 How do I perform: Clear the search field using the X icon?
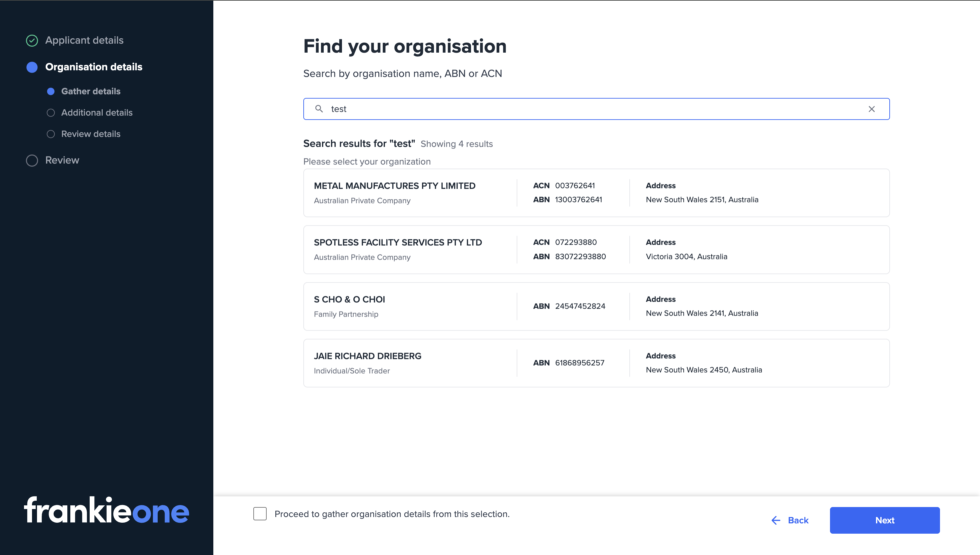(x=872, y=109)
